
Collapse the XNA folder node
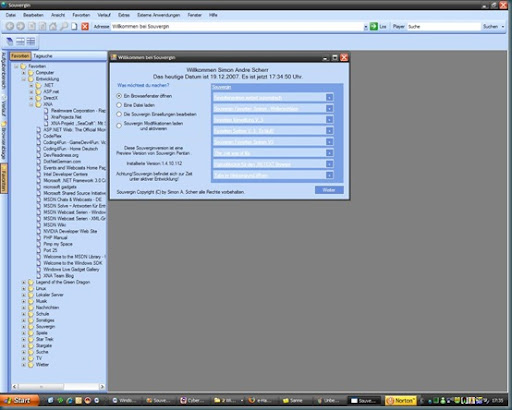tap(31, 104)
